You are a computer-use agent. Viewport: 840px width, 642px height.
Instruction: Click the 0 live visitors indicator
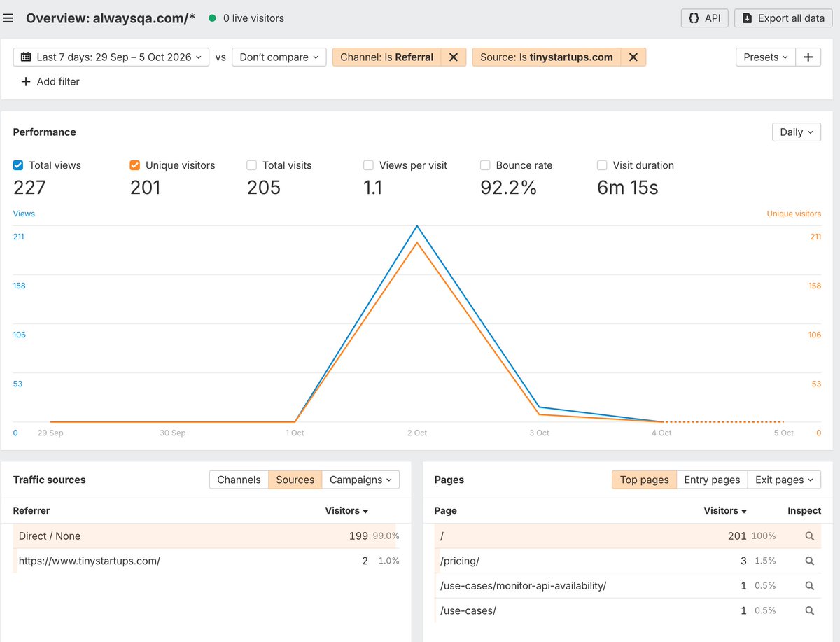pos(246,18)
